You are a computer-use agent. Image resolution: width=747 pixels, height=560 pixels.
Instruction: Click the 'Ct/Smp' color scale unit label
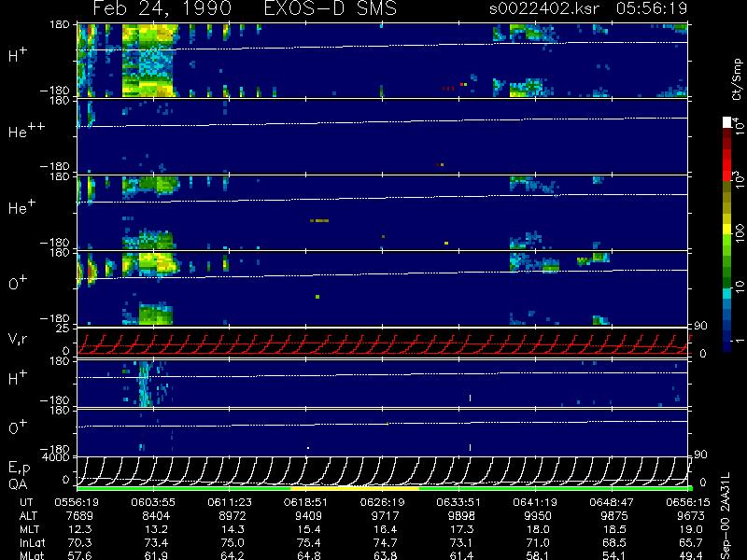[737, 79]
